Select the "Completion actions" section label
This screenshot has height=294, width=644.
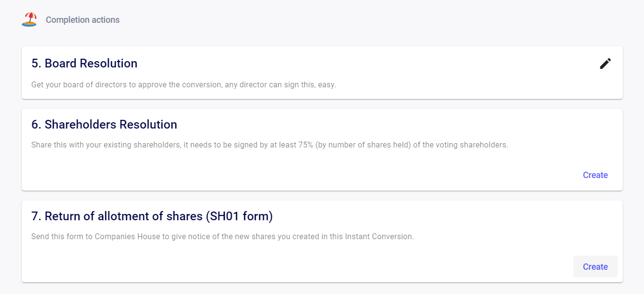point(82,20)
